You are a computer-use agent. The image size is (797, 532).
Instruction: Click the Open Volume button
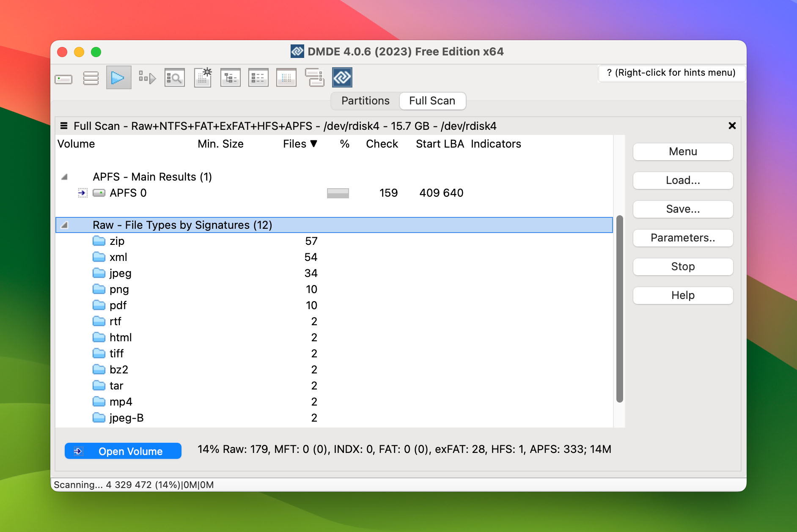pyautogui.click(x=123, y=451)
